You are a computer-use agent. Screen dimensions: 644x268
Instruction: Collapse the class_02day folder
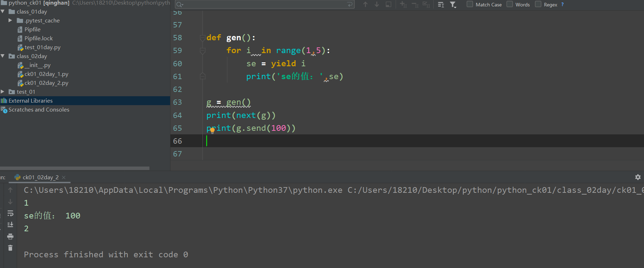click(3, 56)
